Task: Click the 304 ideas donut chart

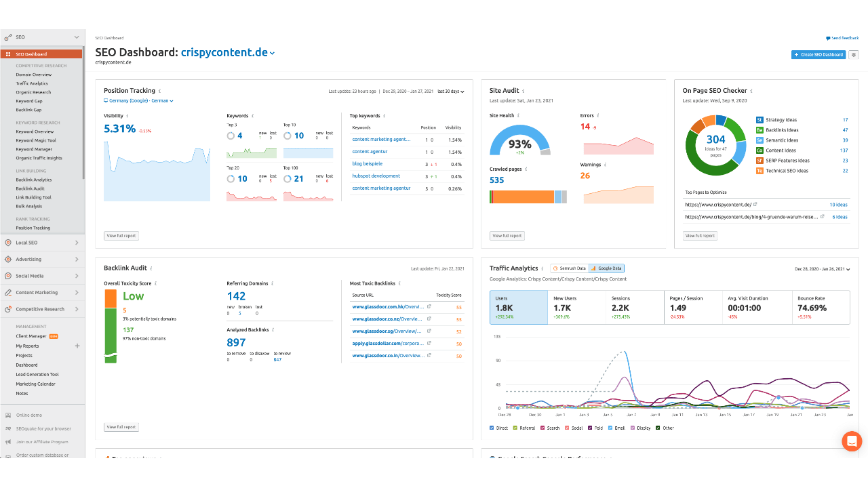Action: (x=715, y=146)
